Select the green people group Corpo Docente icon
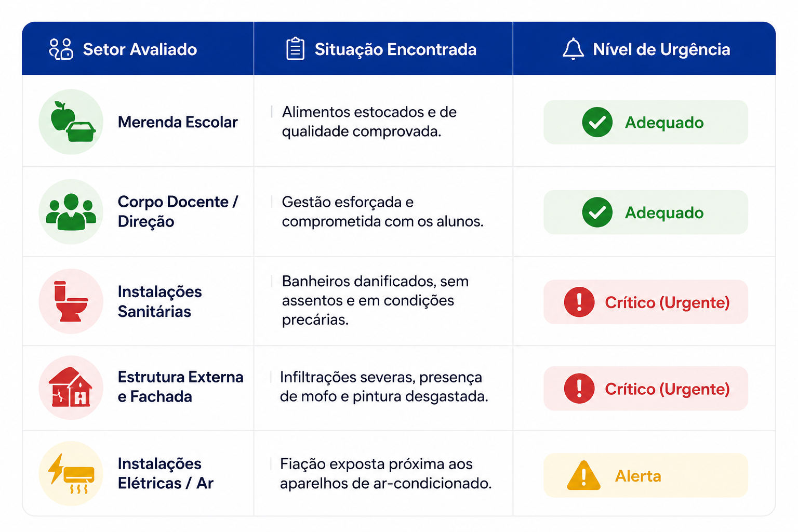The image size is (798, 532). (x=71, y=212)
